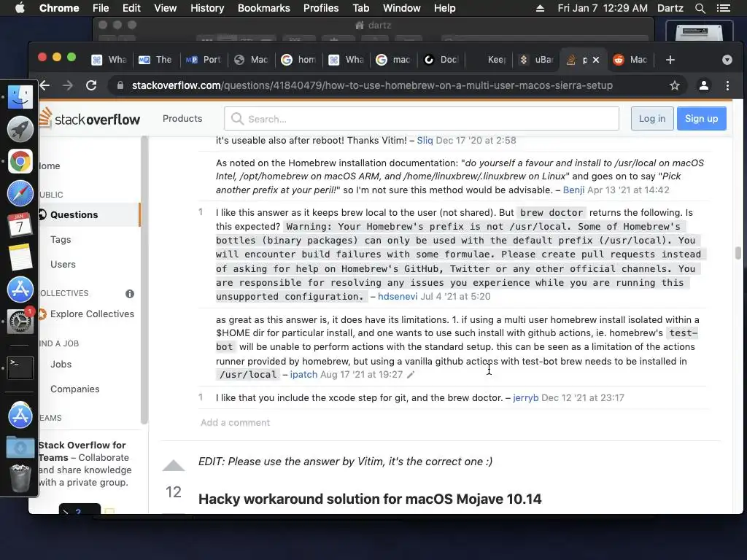747x560 pixels.
Task: Open Chrome's three-dot menu
Action: (727, 86)
